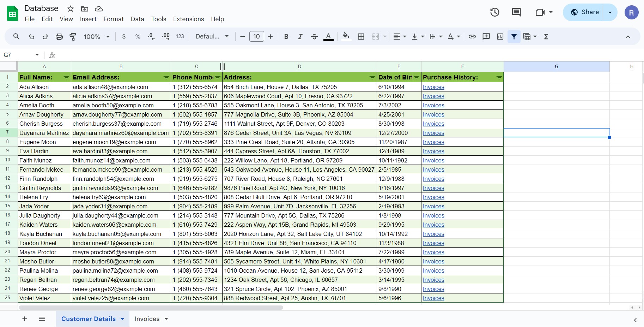This screenshot has width=644, height=327.
Task: Open the side panel arrow at bottom right
Action: point(635,320)
